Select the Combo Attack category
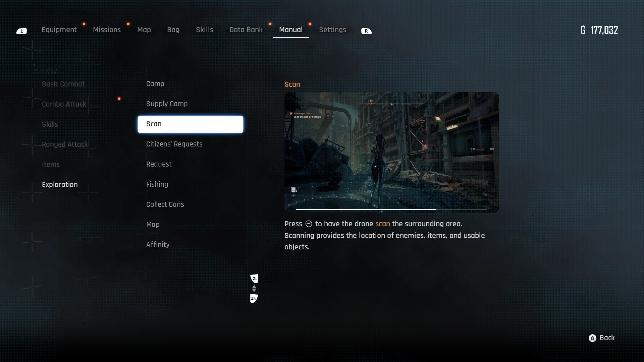The height and width of the screenshot is (362, 644). pyautogui.click(x=64, y=104)
